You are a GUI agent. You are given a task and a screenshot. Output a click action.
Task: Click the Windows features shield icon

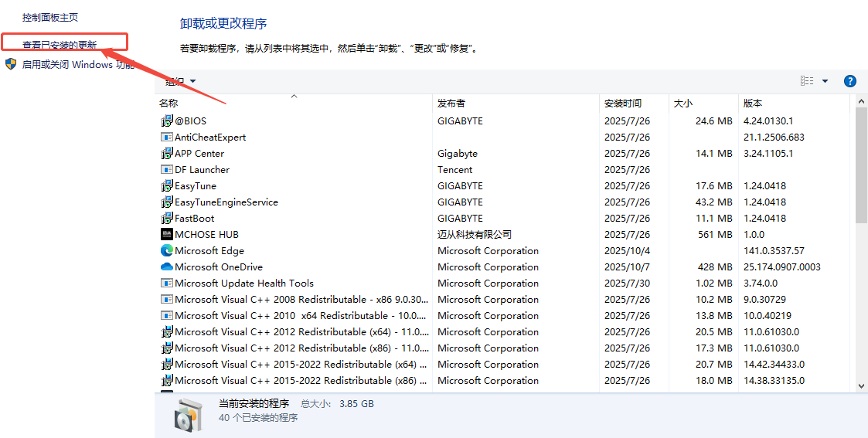[11, 65]
